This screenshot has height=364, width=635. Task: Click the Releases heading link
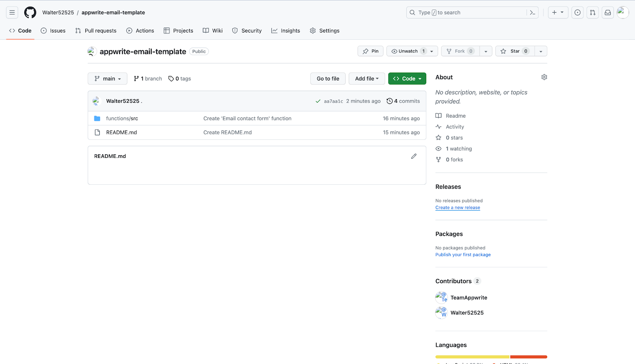coord(448,187)
